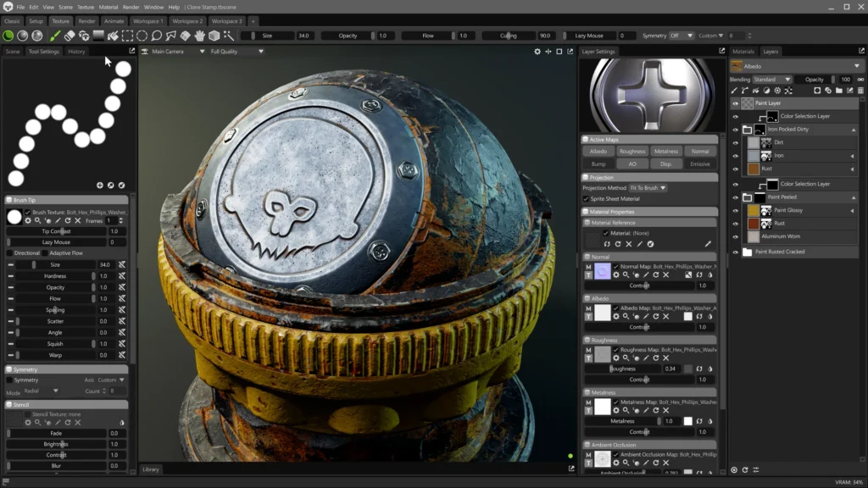Uncheck Sprite Sheet Material checkbox
The image size is (868, 488).
click(x=586, y=198)
